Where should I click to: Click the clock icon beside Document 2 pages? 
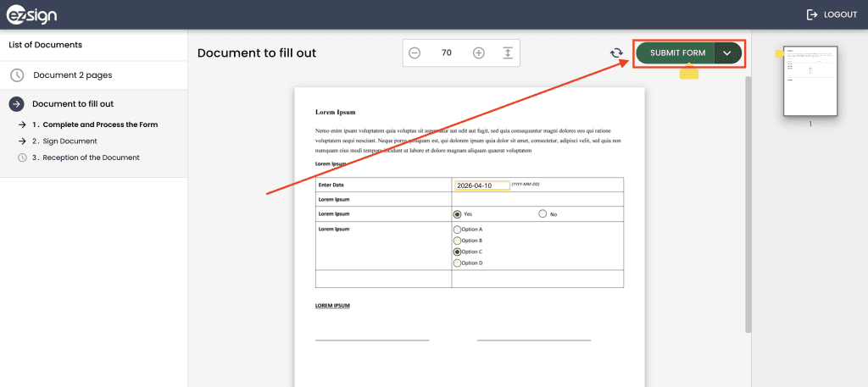pos(17,75)
